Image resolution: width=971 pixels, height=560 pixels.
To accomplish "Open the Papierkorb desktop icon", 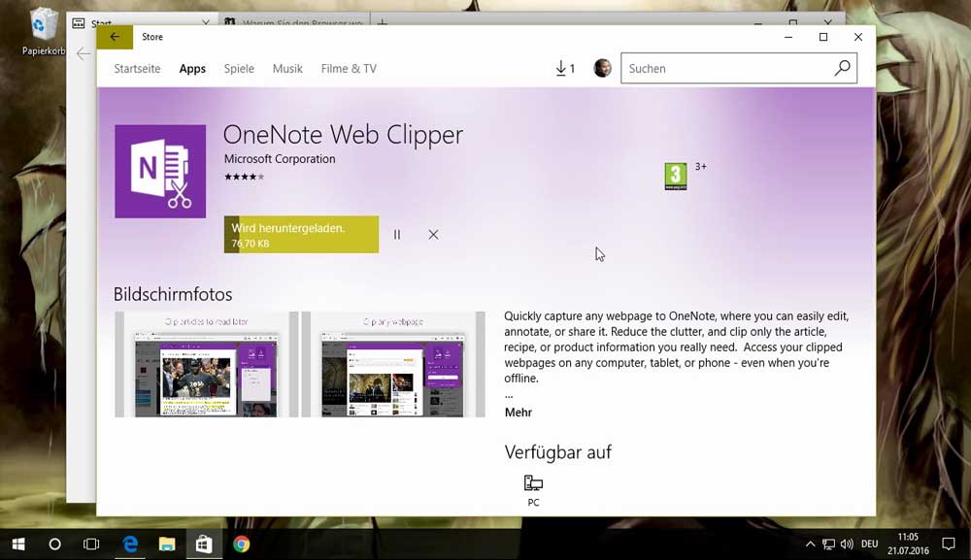I will pyautogui.click(x=43, y=31).
